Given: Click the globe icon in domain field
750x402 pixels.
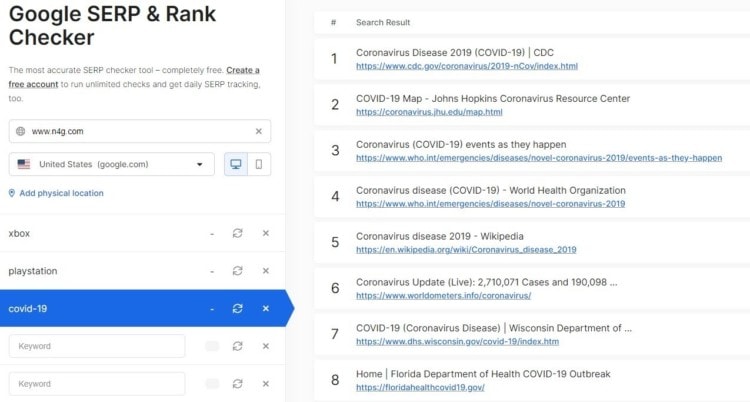Looking at the screenshot, I should pos(21,131).
